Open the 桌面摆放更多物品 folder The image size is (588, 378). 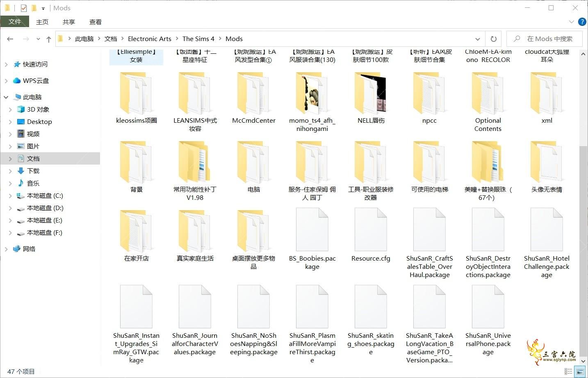click(x=253, y=240)
